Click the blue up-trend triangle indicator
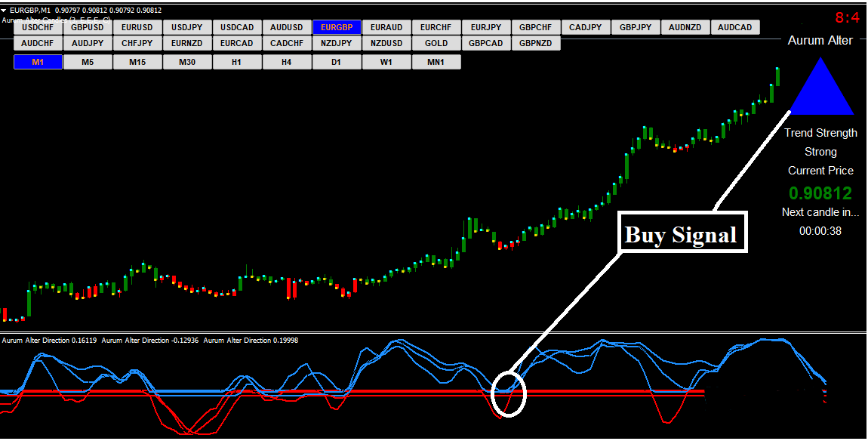868x441 pixels. [820, 90]
